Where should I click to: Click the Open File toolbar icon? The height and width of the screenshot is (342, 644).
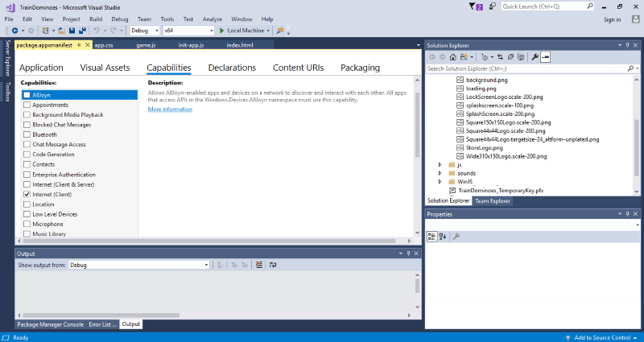pos(62,31)
